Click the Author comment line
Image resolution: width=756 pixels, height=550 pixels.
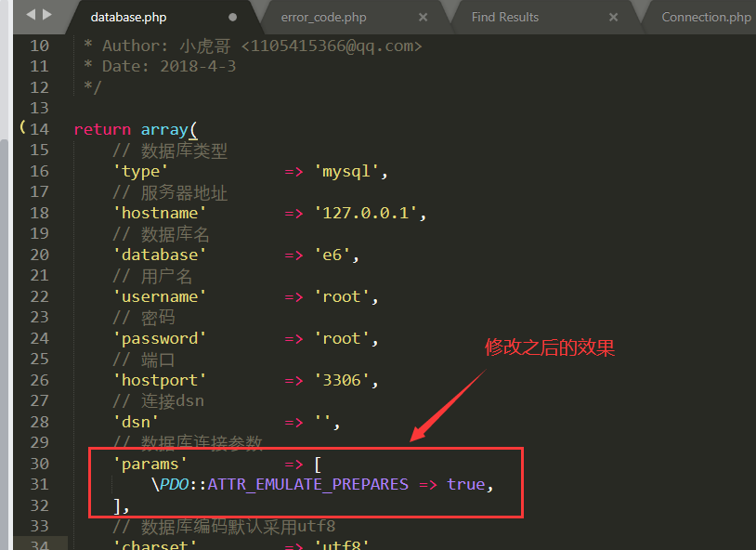254,46
